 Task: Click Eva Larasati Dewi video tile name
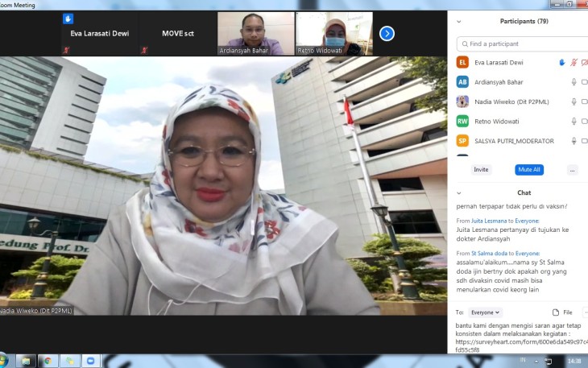[x=100, y=33]
